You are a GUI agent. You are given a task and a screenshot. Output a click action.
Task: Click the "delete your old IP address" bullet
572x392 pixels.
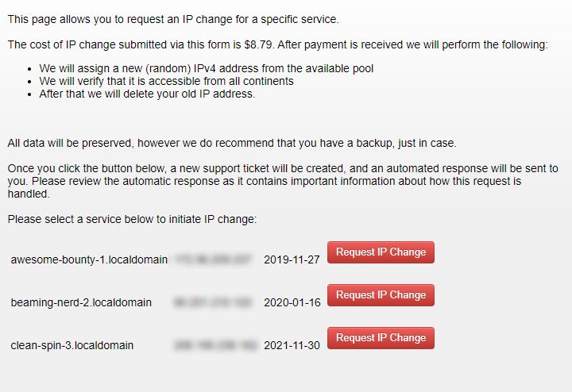[x=147, y=94]
